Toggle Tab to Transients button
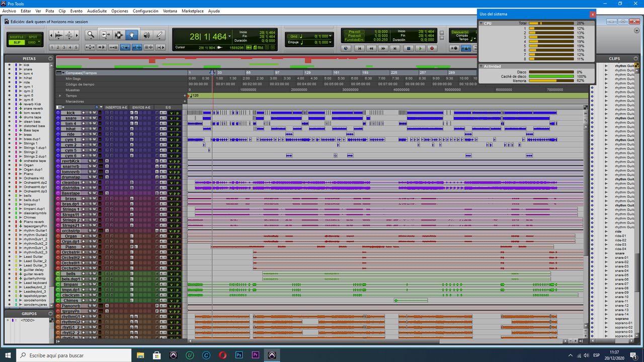 [x=102, y=47]
